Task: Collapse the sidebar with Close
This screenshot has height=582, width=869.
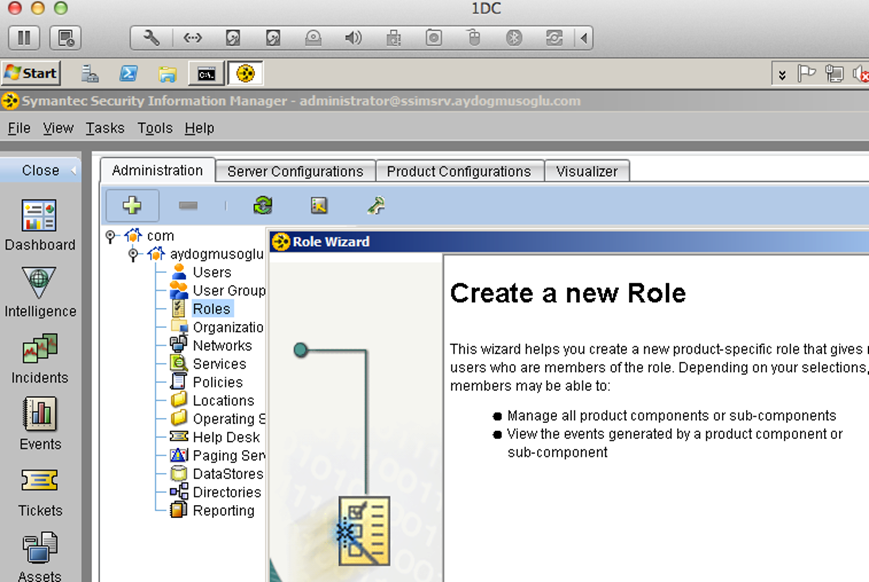Action: 40,170
